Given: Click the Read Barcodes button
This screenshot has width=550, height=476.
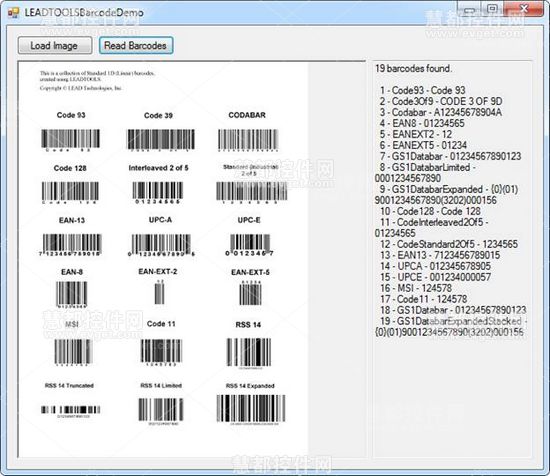Looking at the screenshot, I should pos(136,46).
